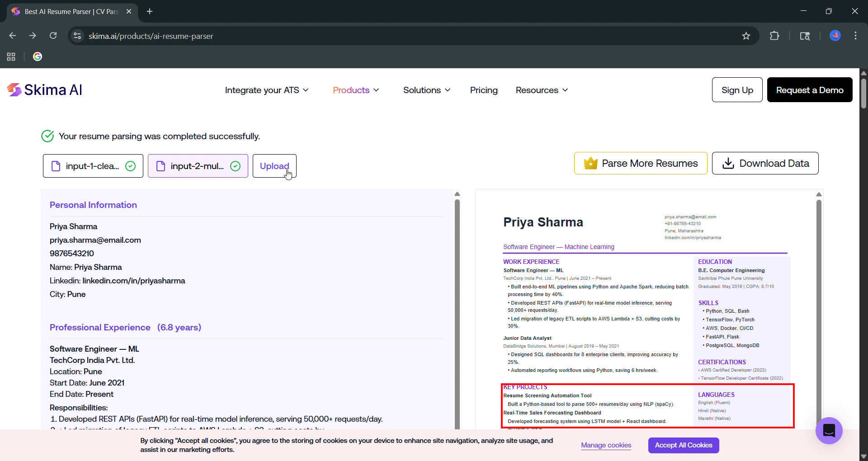Click Linkedin: linkedin.com/in/priyasharma text
868x461 pixels.
click(x=118, y=281)
